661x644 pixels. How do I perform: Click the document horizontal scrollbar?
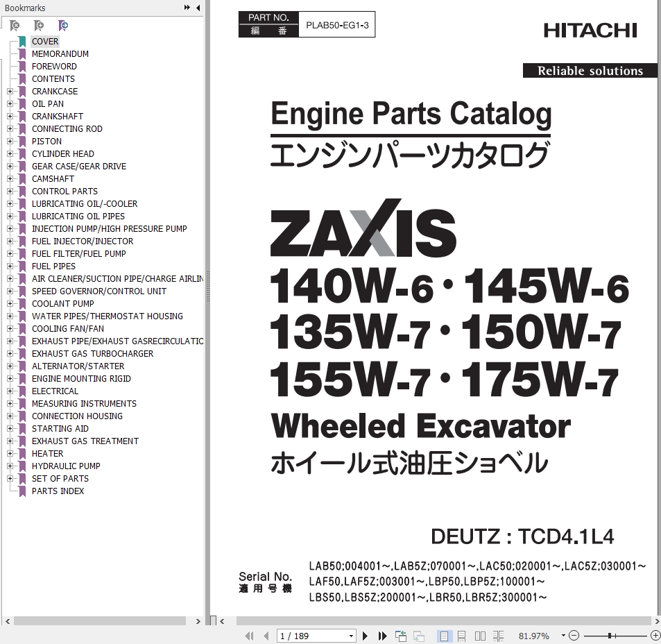pos(443,621)
